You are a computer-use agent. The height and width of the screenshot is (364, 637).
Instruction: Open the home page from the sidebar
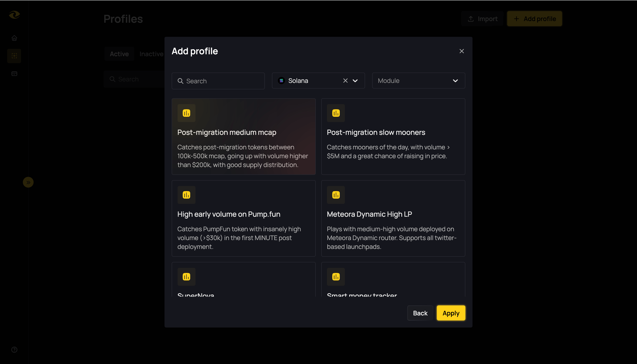14,38
